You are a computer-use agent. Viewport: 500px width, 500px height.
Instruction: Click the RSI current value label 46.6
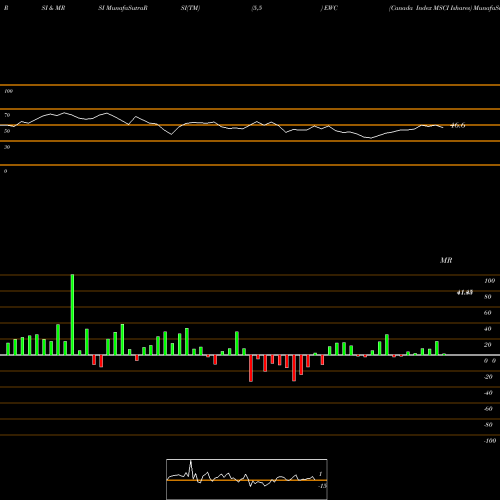[458, 126]
